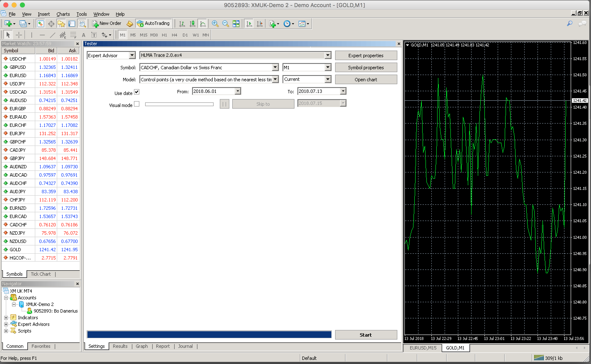Click the Zoom In magnifier icon

point(215,23)
